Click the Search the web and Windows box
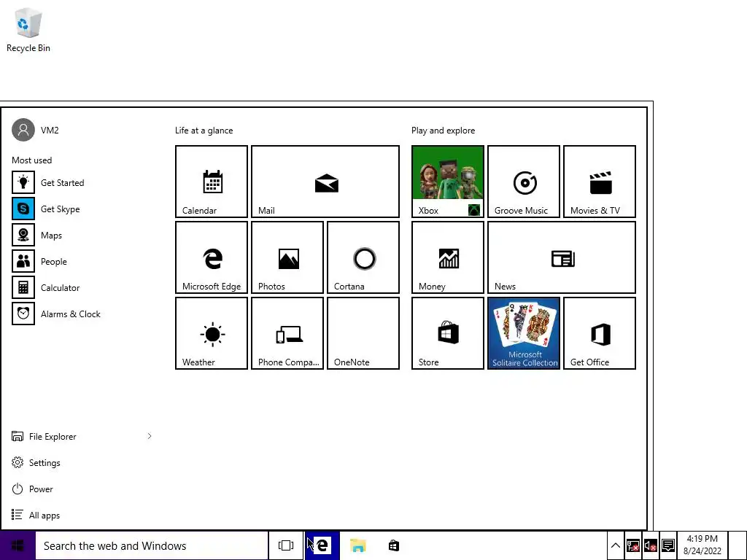This screenshot has width=747, height=560. tap(152, 545)
